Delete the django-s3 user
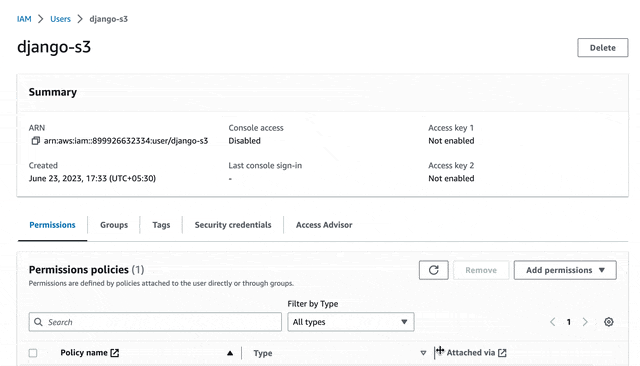The width and height of the screenshot is (640, 366). (x=602, y=48)
